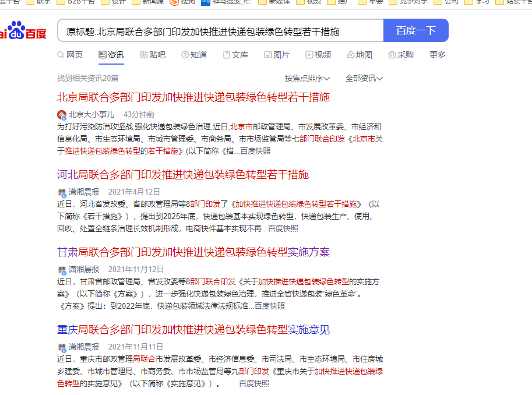This screenshot has width=532, height=395.
Task: Open the 地图 map search icon
Action: 352,55
